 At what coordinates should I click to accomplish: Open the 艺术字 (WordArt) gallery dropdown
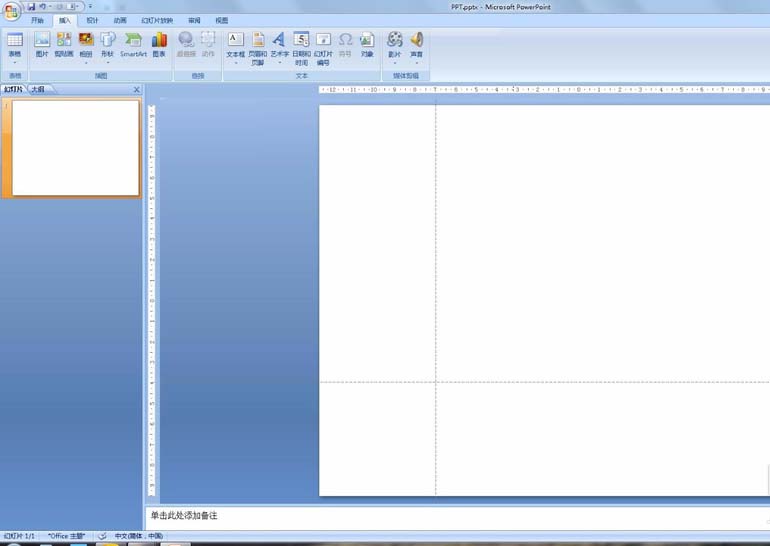[x=279, y=48]
